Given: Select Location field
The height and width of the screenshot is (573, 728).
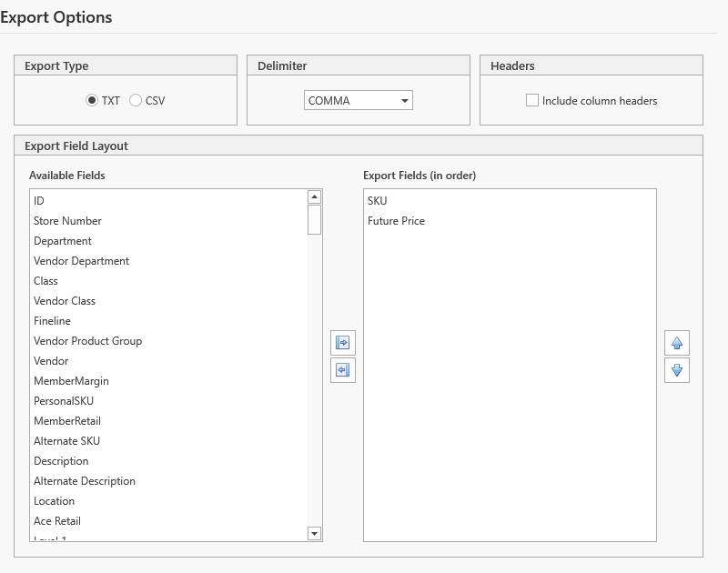Looking at the screenshot, I should click(x=167, y=500).
